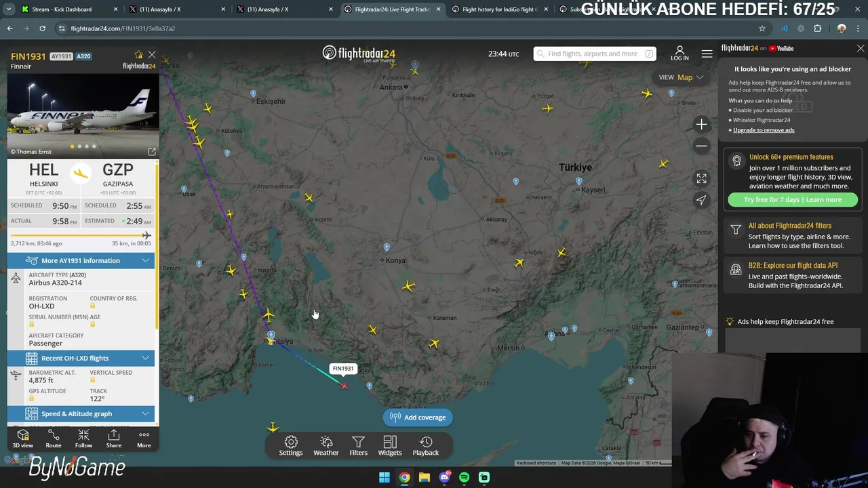868x488 pixels.
Task: Open the More options in flight panel
Action: (x=144, y=439)
